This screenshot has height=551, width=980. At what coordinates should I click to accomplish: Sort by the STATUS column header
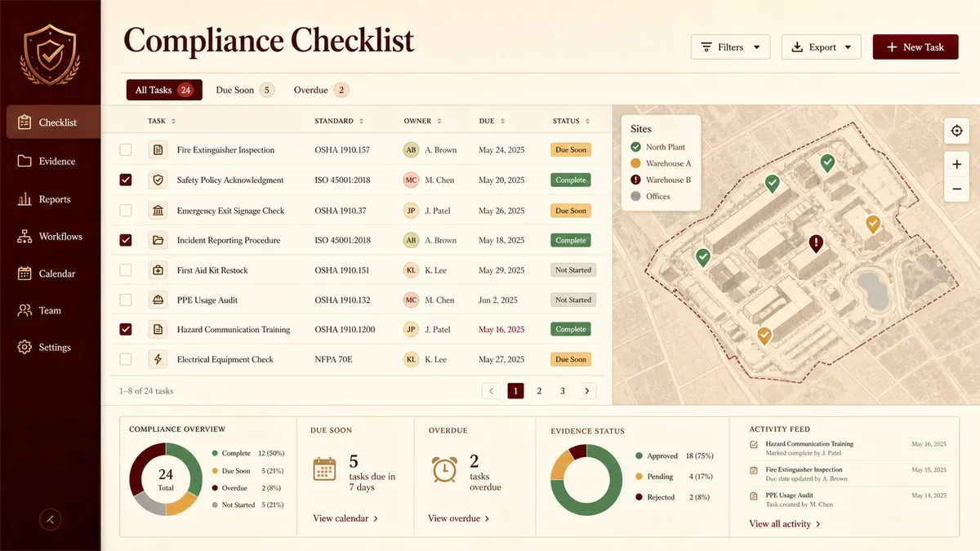tap(571, 121)
